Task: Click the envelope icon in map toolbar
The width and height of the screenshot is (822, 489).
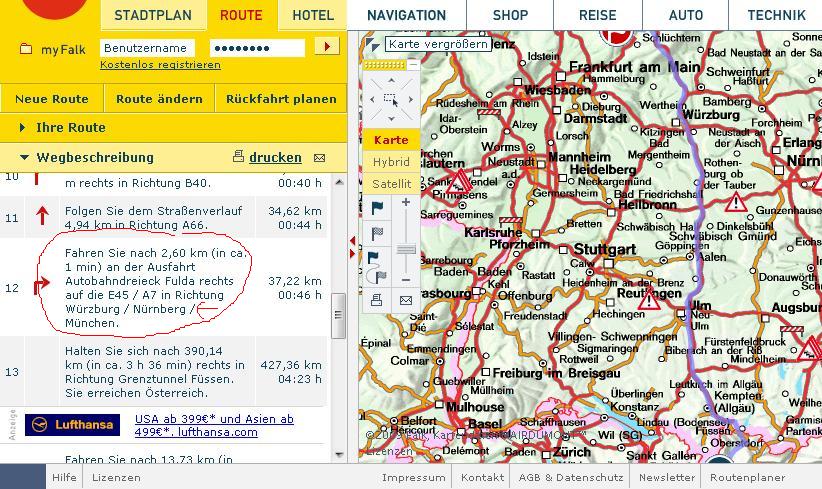Action: 406,300
